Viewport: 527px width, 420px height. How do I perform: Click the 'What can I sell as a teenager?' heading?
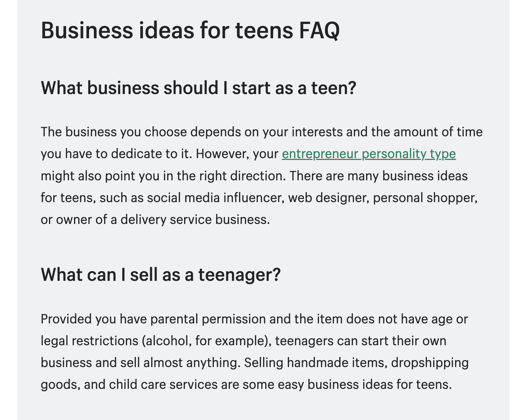(x=161, y=275)
